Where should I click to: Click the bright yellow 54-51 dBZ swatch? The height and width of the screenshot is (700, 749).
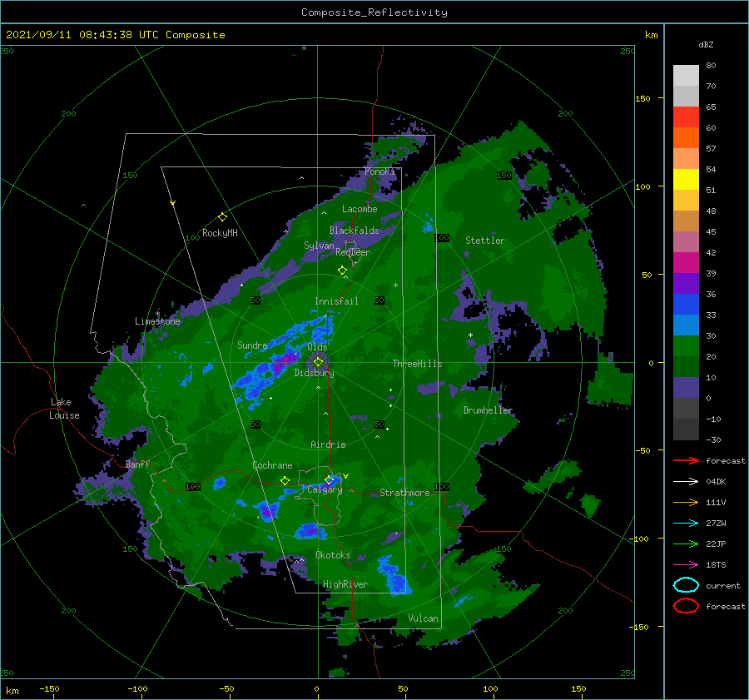coord(686,179)
